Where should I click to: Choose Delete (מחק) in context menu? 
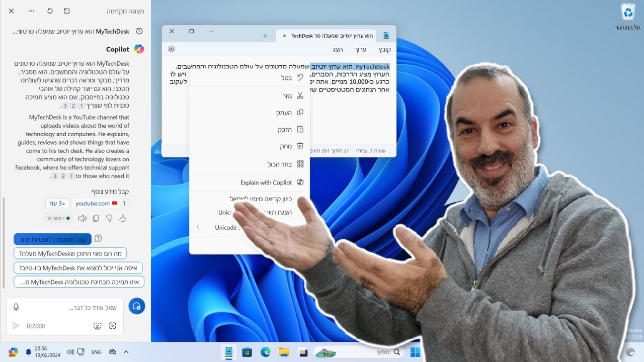(250, 146)
